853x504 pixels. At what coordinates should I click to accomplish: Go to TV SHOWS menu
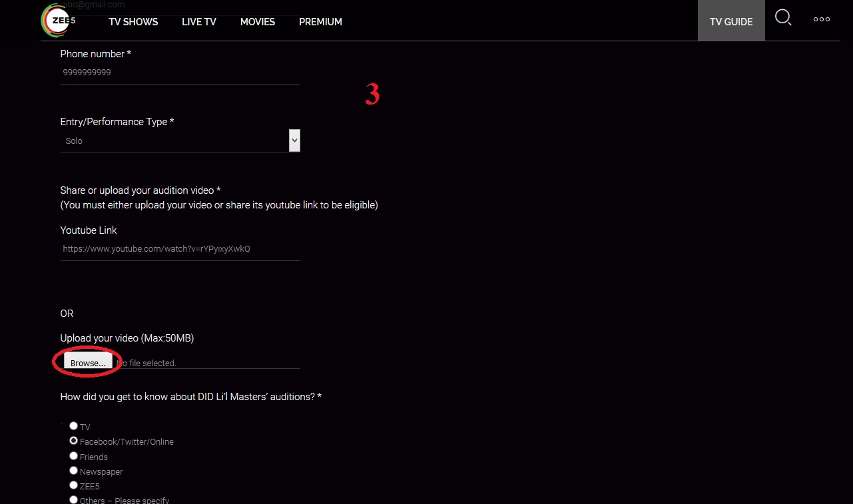(133, 22)
